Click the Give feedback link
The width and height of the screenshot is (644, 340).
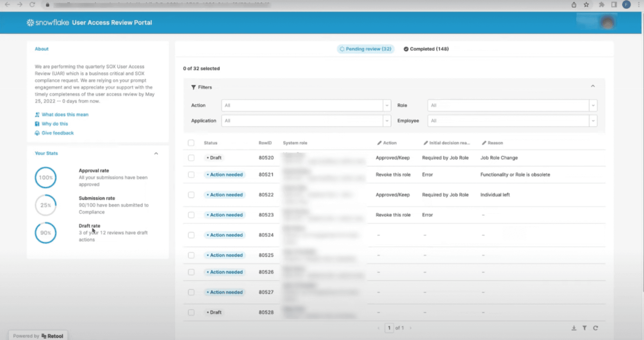57,133
